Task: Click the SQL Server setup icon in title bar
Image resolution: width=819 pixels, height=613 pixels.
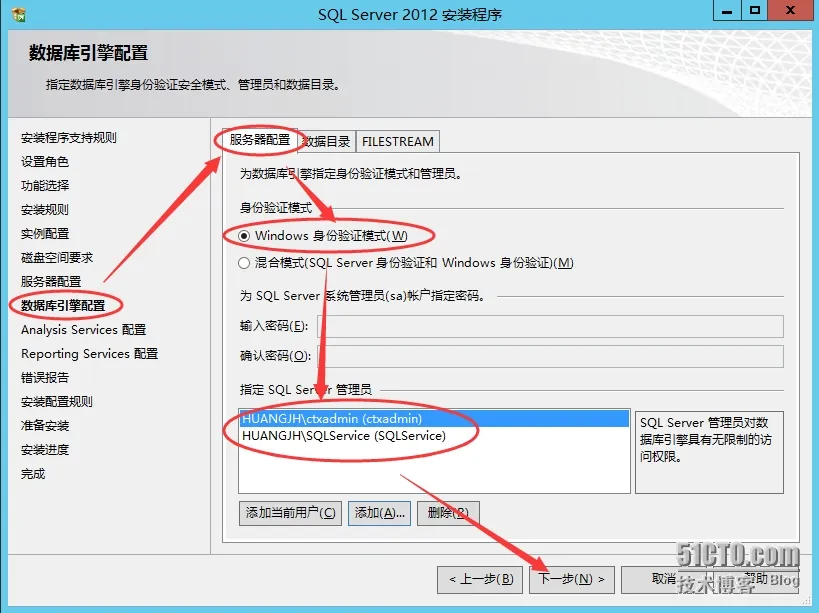Action: tap(18, 14)
